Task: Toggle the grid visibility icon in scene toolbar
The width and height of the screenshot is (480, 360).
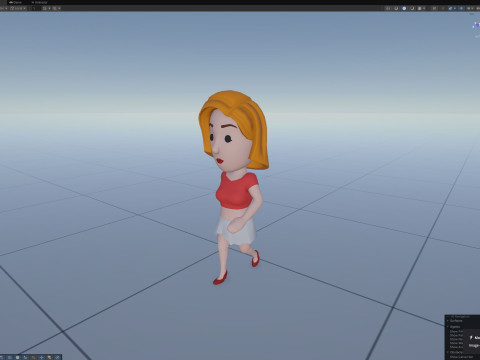Action: coord(44,8)
